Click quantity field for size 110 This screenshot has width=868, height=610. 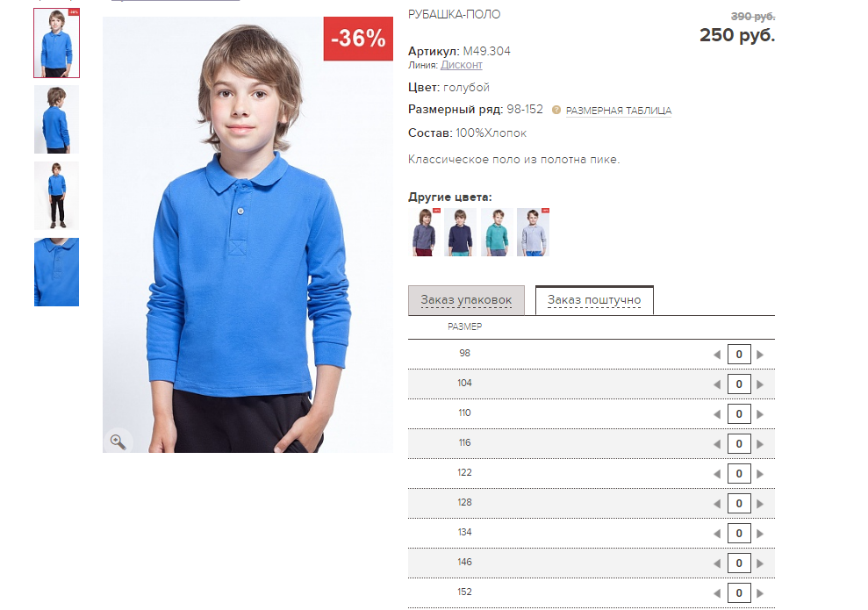(739, 414)
